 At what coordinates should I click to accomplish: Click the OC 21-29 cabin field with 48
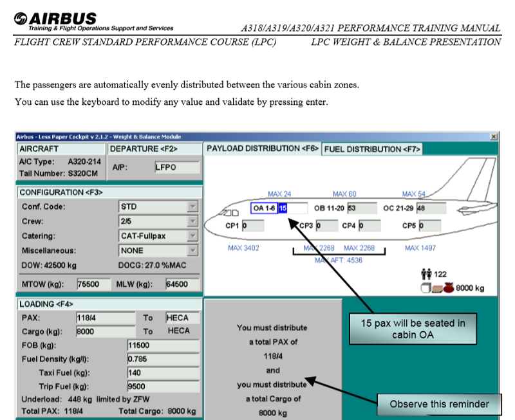(431, 208)
